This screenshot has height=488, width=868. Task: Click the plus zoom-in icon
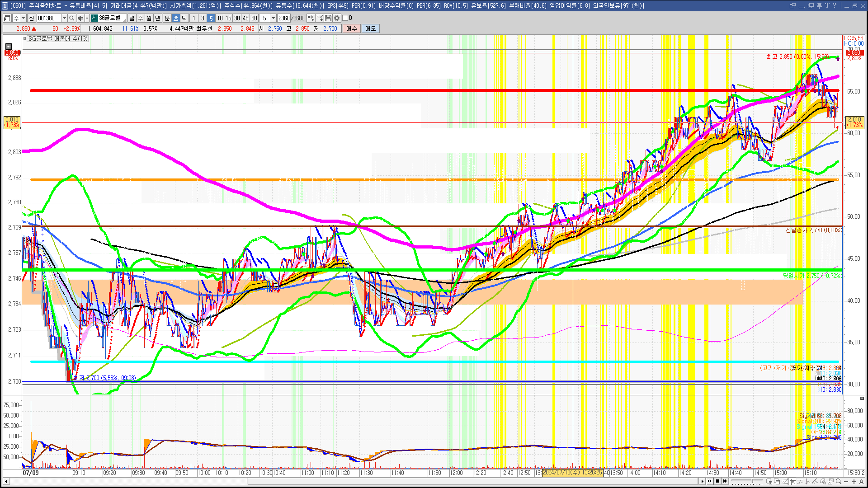pos(854,482)
